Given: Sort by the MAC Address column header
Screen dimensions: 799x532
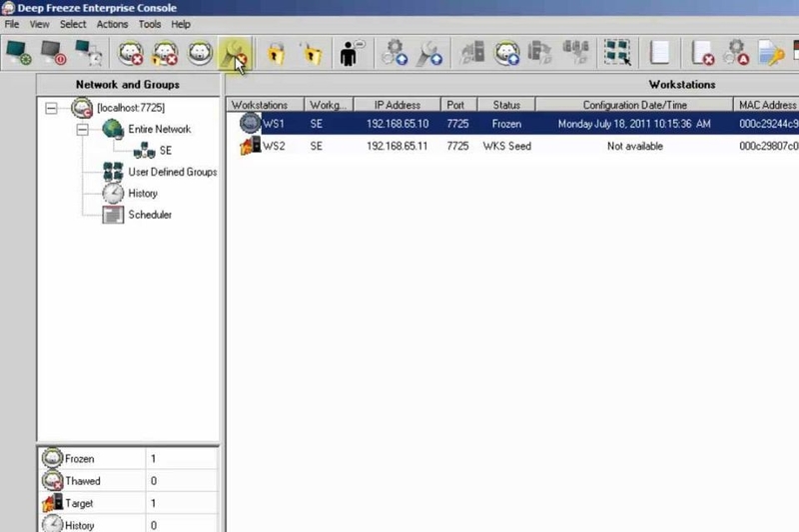Looking at the screenshot, I should [x=766, y=105].
